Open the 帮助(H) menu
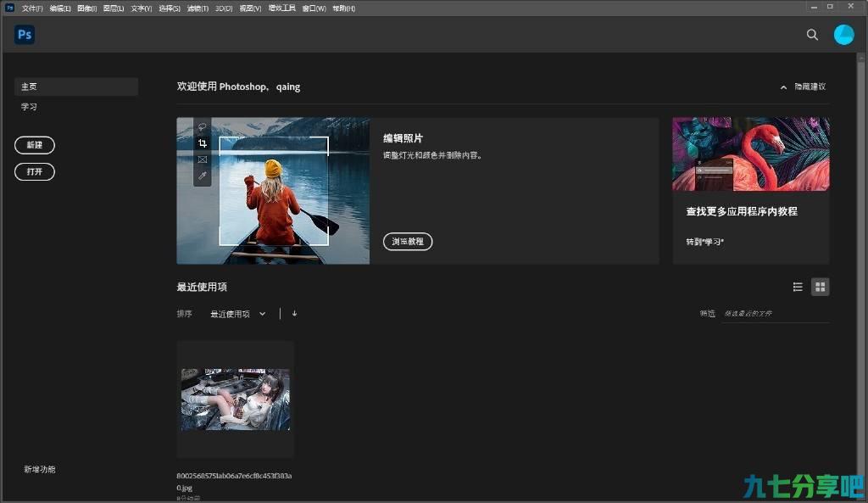868x503 pixels. pyautogui.click(x=344, y=8)
